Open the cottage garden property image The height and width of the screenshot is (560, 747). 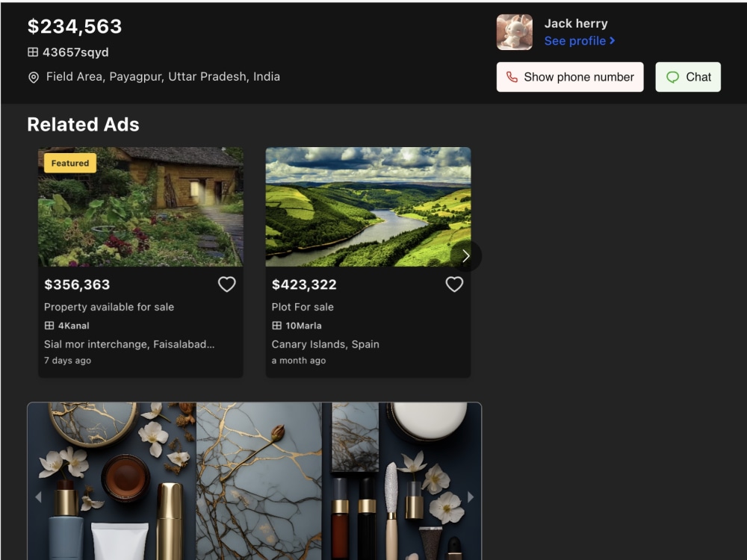(x=140, y=207)
